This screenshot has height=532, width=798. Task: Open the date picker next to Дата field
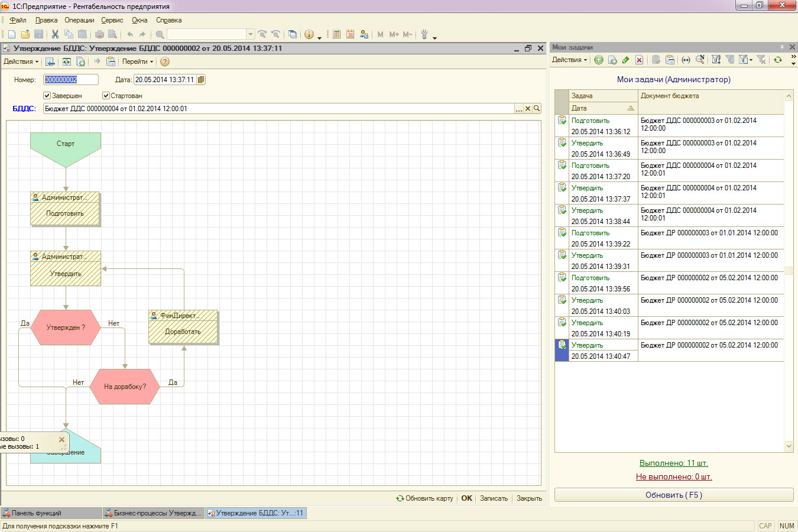tap(201, 80)
